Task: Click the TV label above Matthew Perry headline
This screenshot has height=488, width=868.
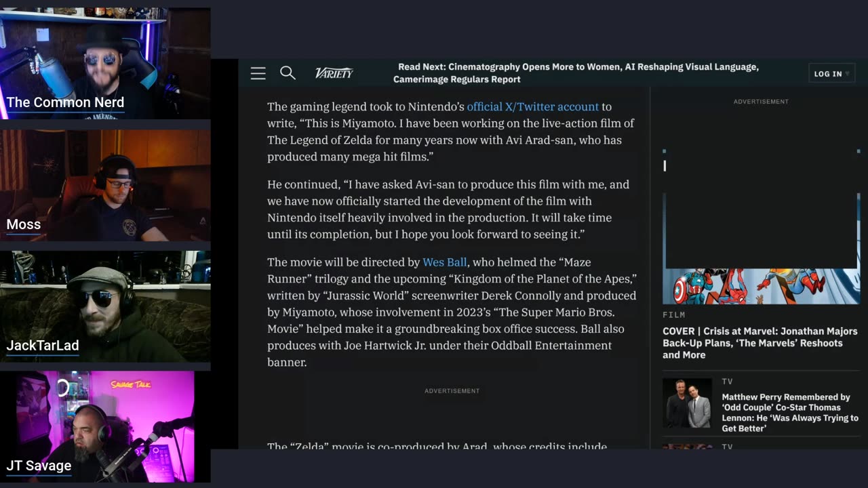Action: click(727, 382)
